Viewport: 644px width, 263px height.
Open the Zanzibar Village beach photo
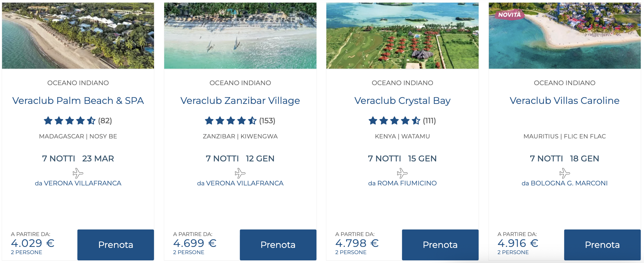[240, 35]
